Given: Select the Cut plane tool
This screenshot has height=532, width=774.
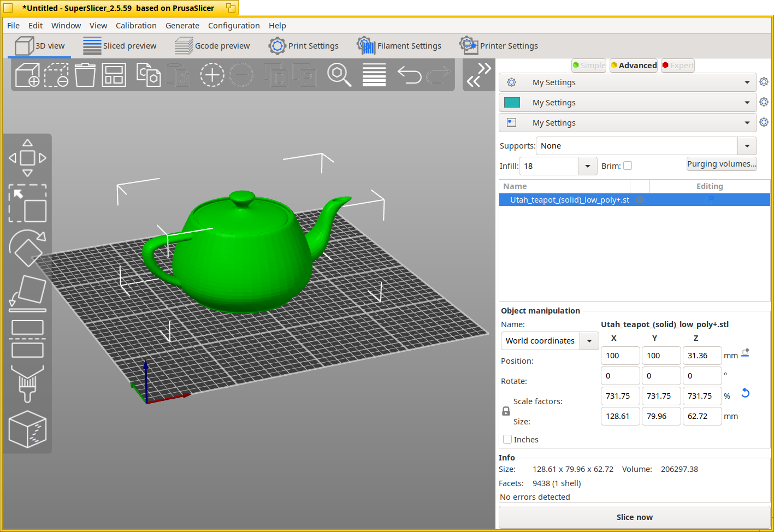Looking at the screenshot, I should tap(27, 339).
